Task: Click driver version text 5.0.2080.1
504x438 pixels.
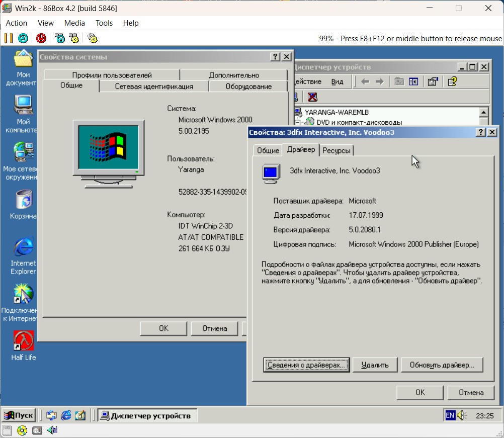Action: 365,230
